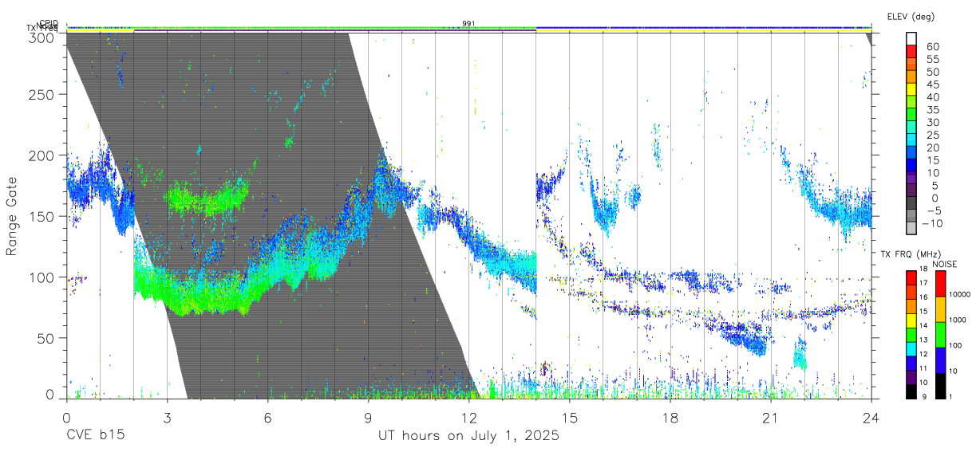Select the red TX frequency segment between 17 and 18
The width and height of the screenshot is (980, 452).
click(x=911, y=277)
